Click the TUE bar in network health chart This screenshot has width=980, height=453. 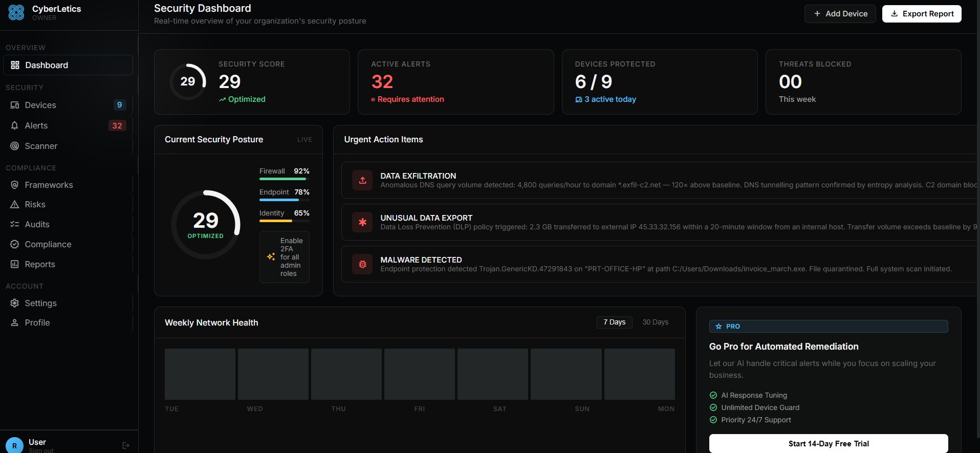tap(200, 374)
